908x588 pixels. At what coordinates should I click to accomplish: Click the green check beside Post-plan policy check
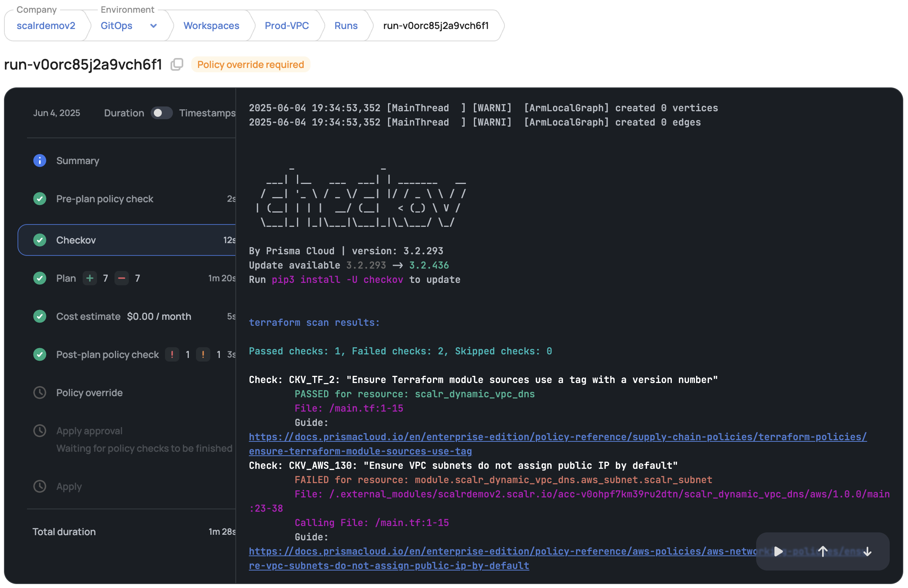point(40,354)
